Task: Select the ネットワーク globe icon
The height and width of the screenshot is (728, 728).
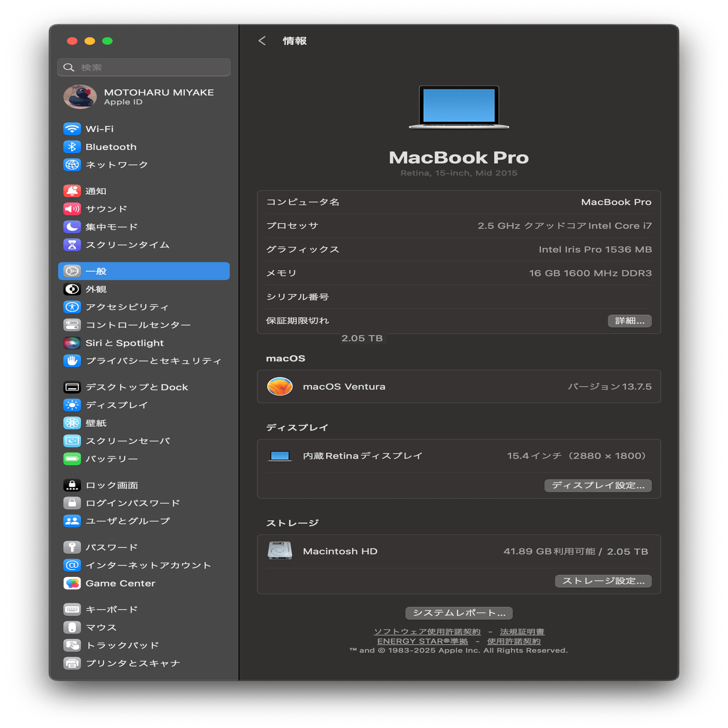Action: pos(72,165)
